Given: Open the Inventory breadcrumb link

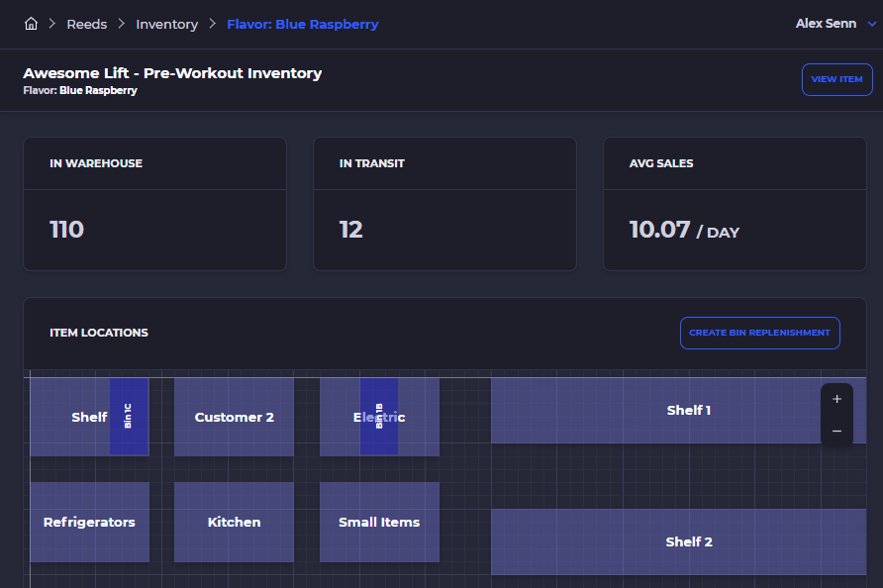Looking at the screenshot, I should [x=166, y=24].
